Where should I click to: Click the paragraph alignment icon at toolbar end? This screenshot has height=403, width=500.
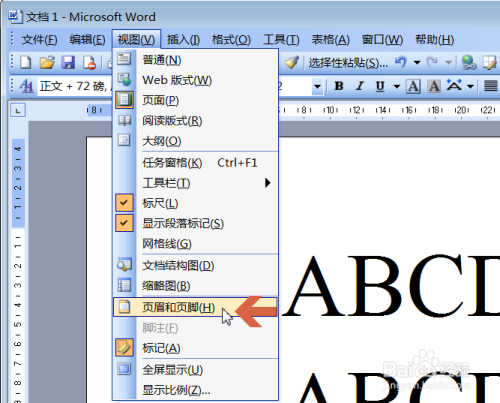click(x=491, y=86)
